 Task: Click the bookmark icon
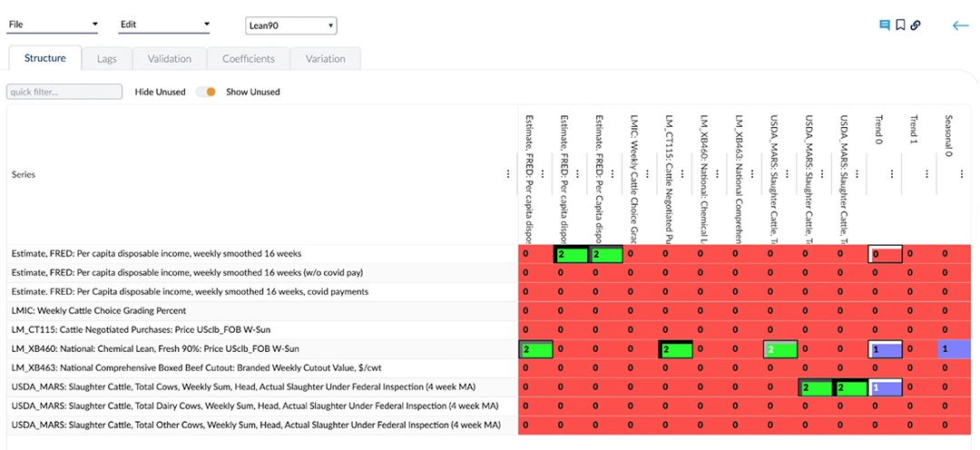pyautogui.click(x=900, y=25)
